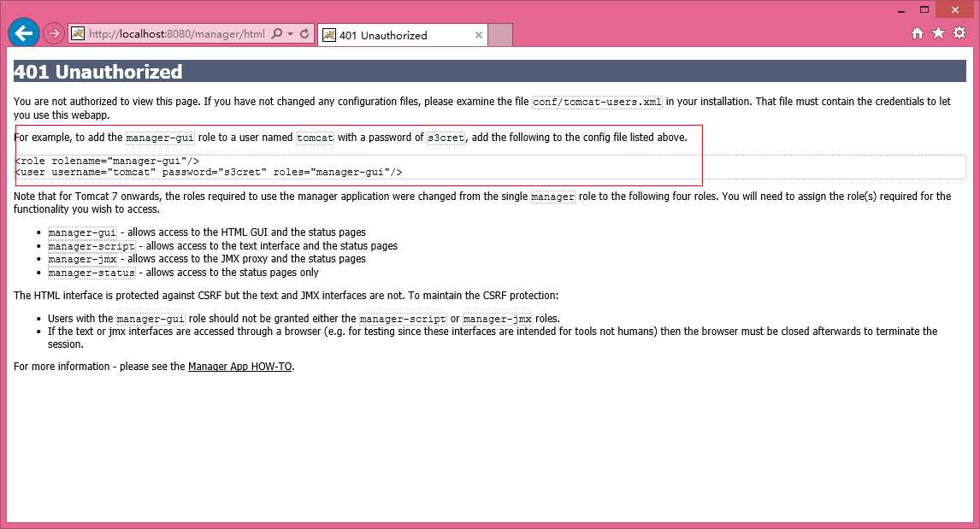The image size is (980, 529).
Task: Open a new tab button
Action: click(x=500, y=35)
